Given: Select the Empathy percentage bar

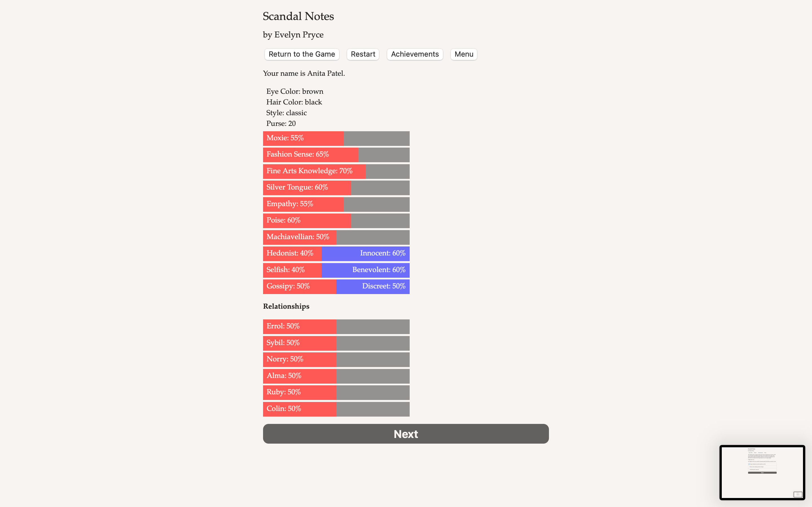Looking at the screenshot, I should click(x=336, y=204).
